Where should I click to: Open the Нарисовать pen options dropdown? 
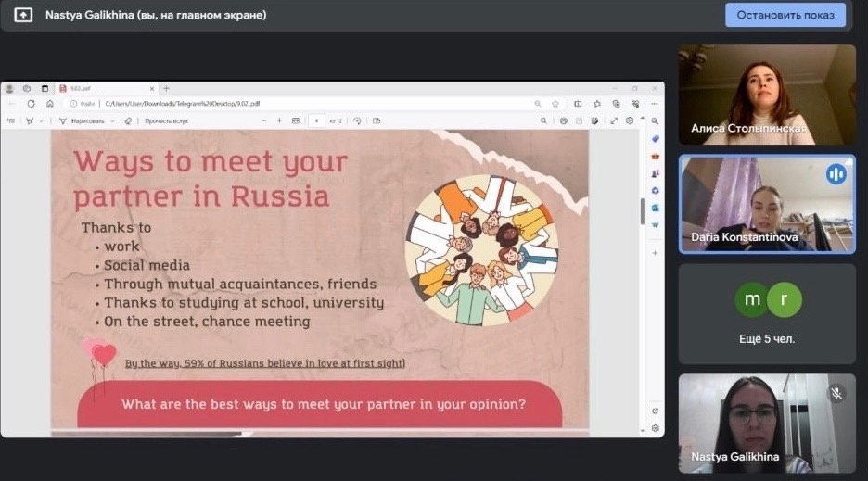point(112,120)
